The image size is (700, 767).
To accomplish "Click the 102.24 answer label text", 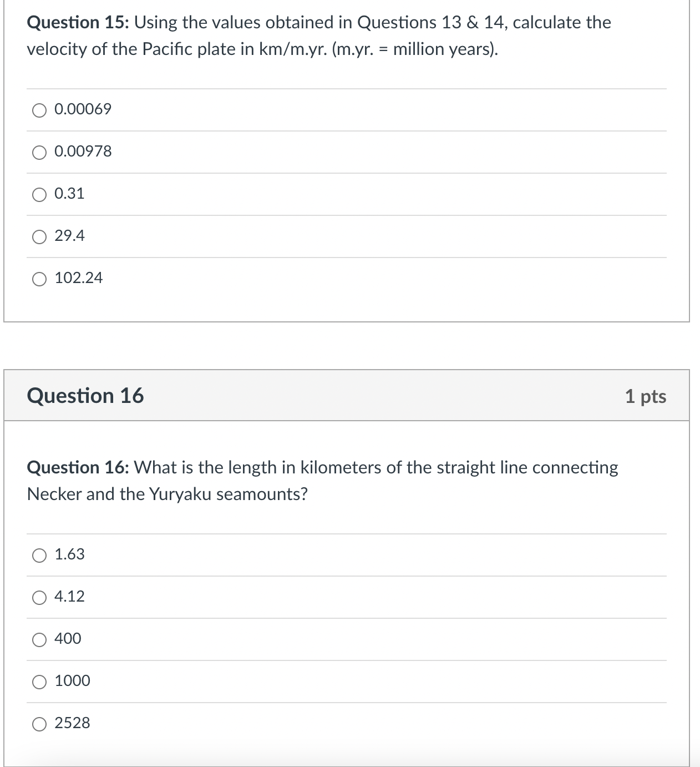I will tap(79, 278).
